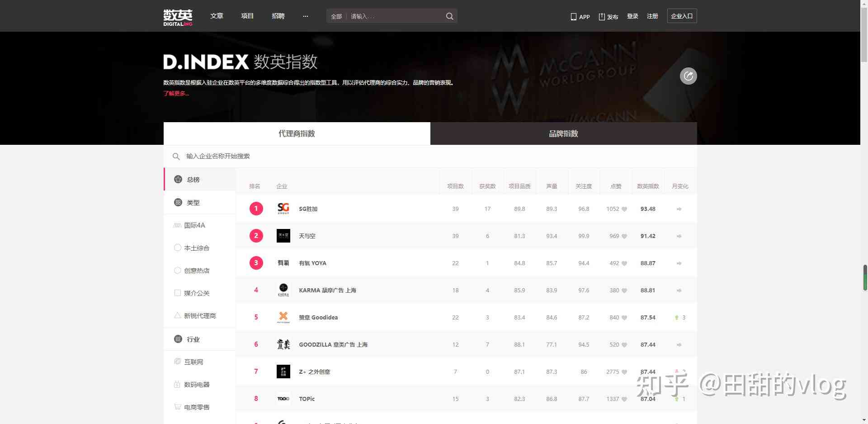Open GOODZILLA 意类广告 上海 name link
868x424 pixels.
click(x=333, y=344)
